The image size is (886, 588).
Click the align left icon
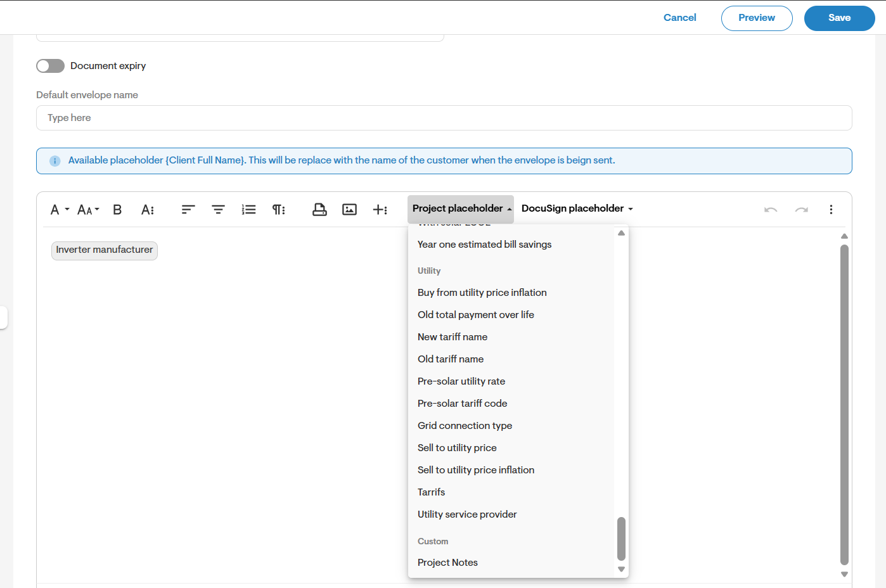pos(188,210)
